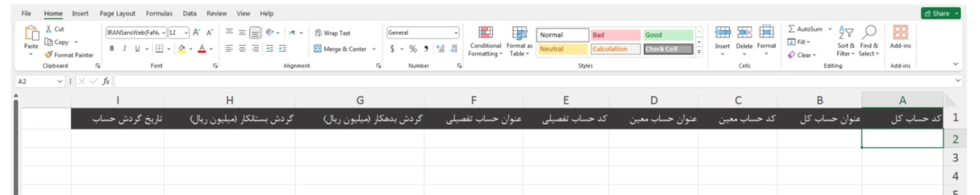
Task: Toggle Wrap Text on selected cell
Action: 333,33
